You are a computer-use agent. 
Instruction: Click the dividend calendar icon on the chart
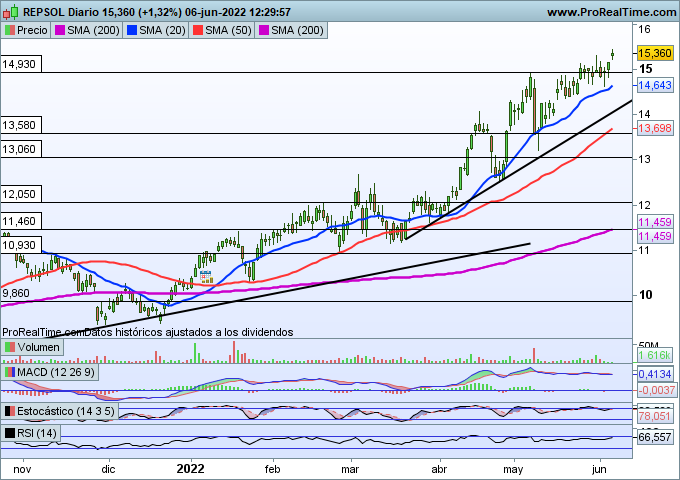(x=206, y=277)
